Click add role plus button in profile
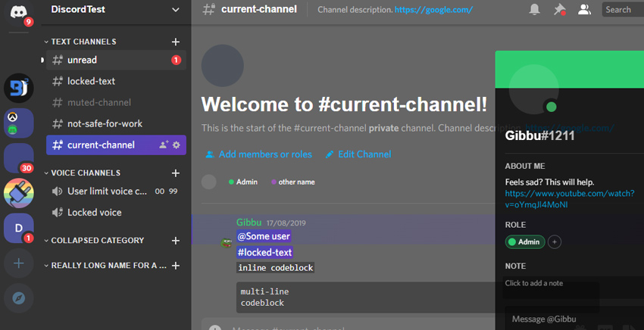The width and height of the screenshot is (644, 330). (x=555, y=241)
